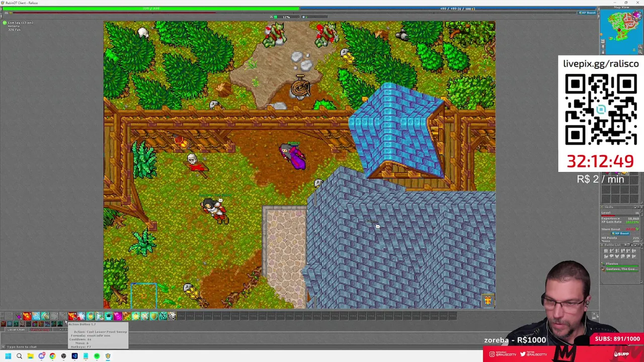Switch to the Server Log tab
The width and height of the screenshot is (644, 362).
(x=40, y=329)
